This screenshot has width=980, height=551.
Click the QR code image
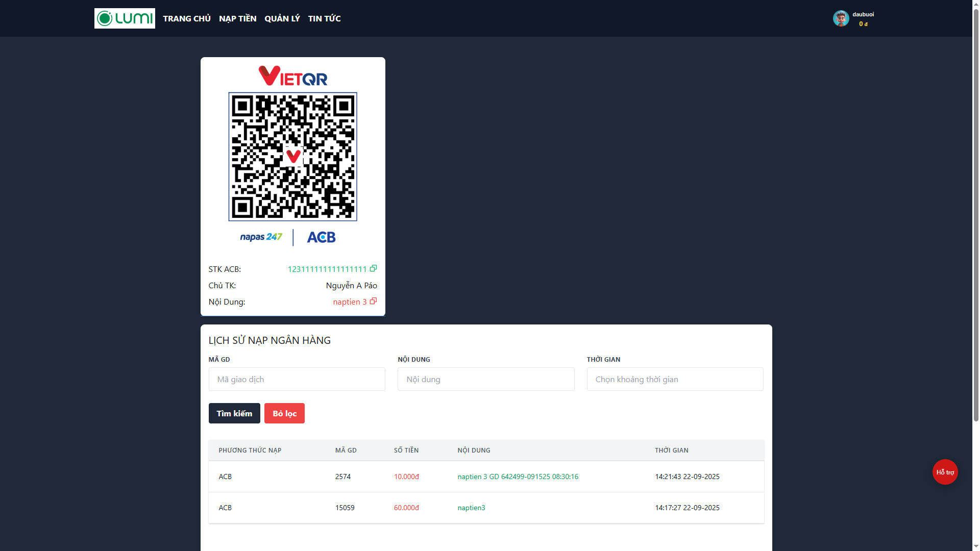click(293, 157)
